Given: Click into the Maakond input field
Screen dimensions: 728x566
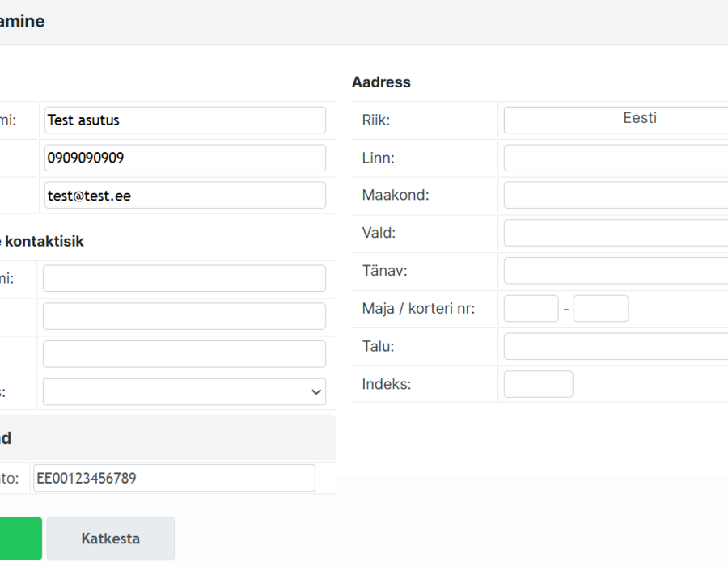Looking at the screenshot, I should point(616,195).
